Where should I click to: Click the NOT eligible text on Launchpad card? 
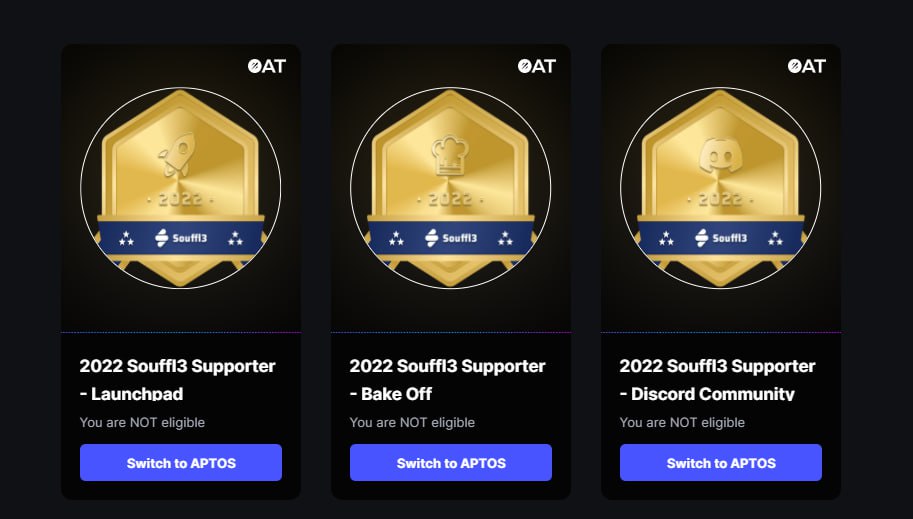tap(142, 422)
